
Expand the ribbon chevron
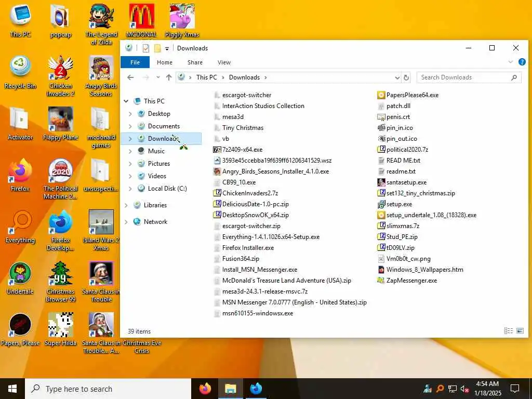pos(510,62)
